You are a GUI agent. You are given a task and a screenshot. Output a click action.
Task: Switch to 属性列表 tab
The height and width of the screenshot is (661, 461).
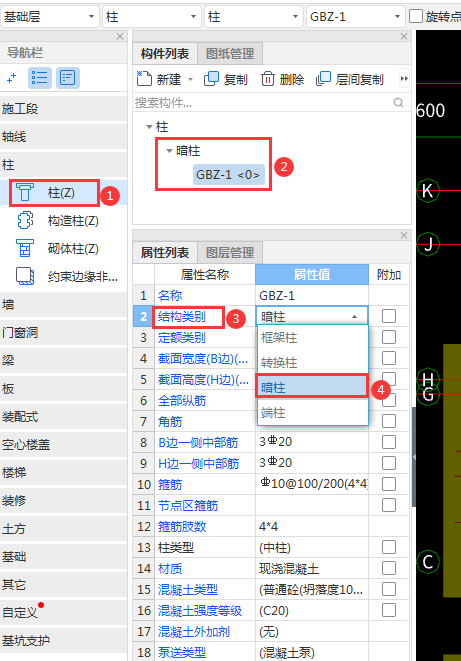coord(165,253)
